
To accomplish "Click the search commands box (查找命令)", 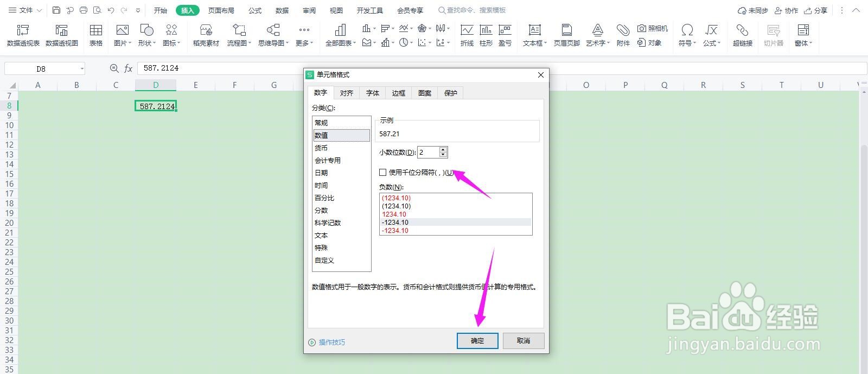I will coord(472,10).
